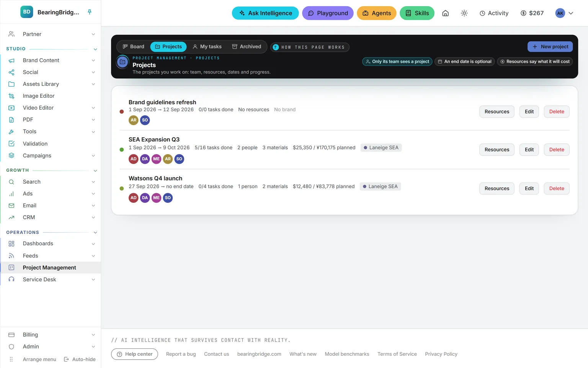Switch to the Board tab
Image resolution: width=588 pixels, height=368 pixels.
click(134, 46)
